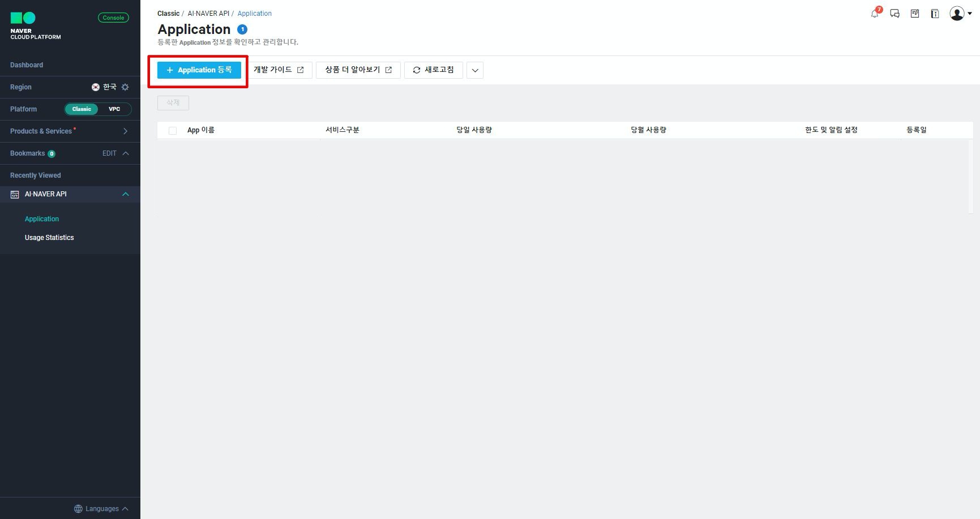Click the AI·NAVER API breadcrumb

[x=208, y=14]
